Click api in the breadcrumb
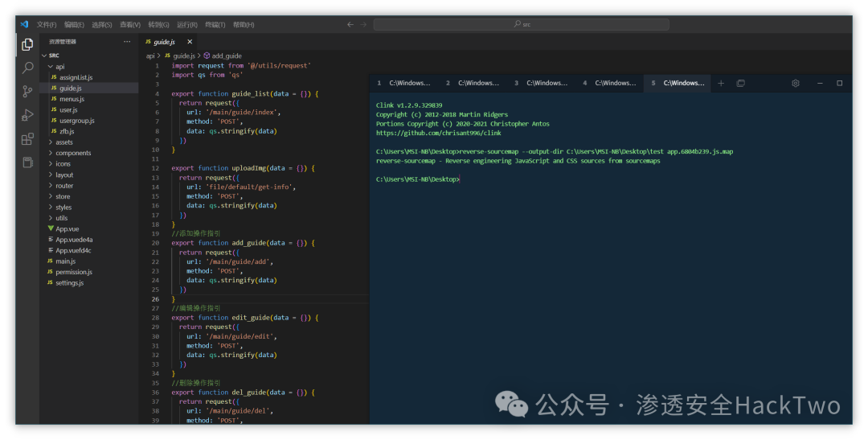 [150, 56]
